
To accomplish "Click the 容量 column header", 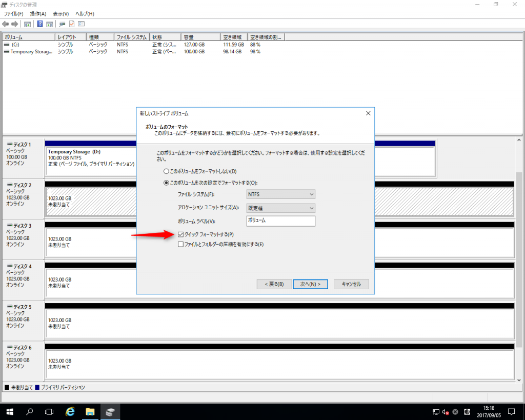I will pyautogui.click(x=200, y=37).
